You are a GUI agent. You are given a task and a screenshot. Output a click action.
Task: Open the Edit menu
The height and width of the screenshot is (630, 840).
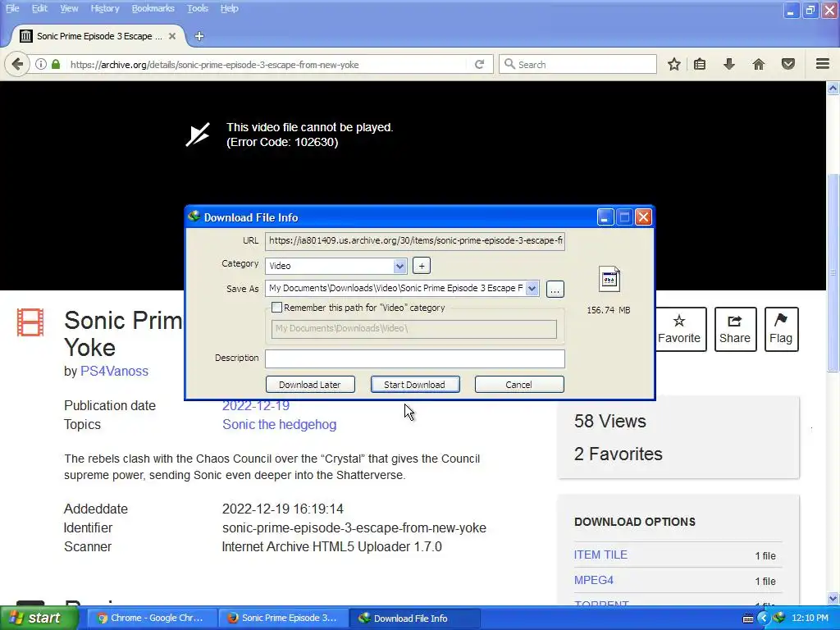tap(39, 8)
